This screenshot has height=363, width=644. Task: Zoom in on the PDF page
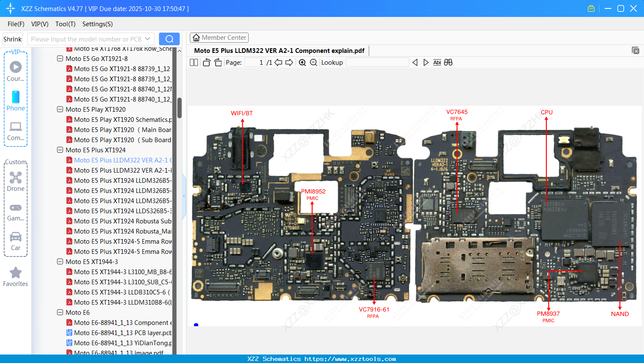[302, 62]
